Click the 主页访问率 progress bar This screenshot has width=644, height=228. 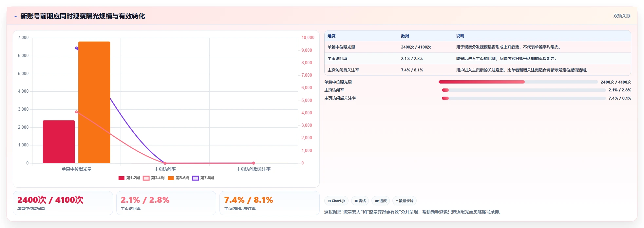[x=524, y=90]
